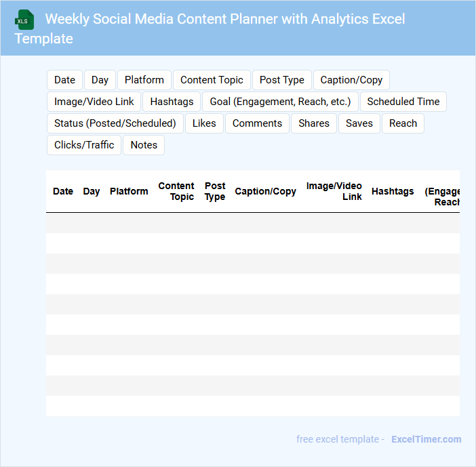
Task: Select the Date tag chip
Action: tap(64, 80)
